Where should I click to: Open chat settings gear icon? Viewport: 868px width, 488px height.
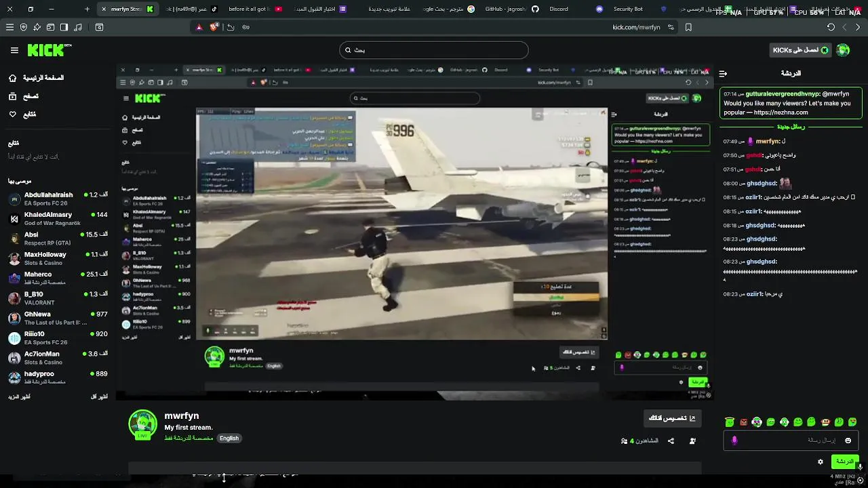[820, 462]
